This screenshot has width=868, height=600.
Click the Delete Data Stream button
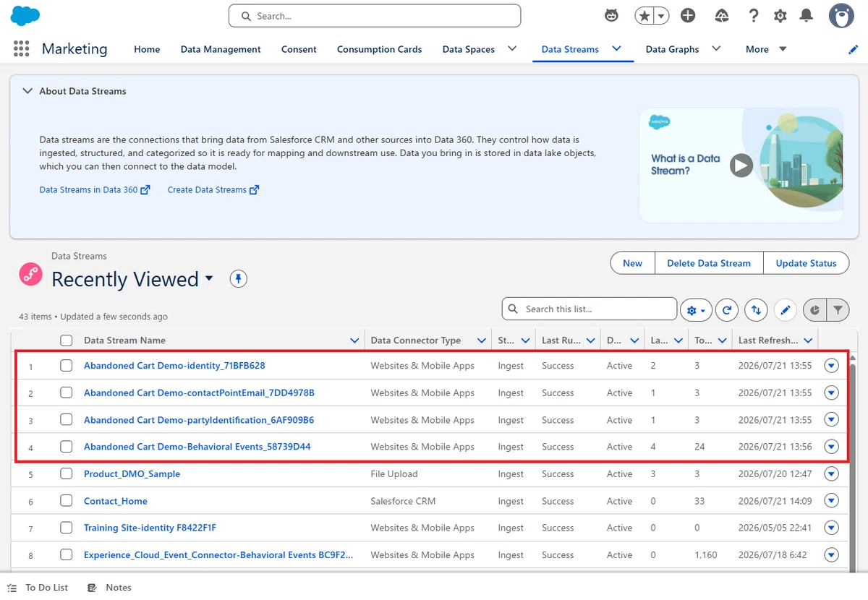[x=709, y=263]
